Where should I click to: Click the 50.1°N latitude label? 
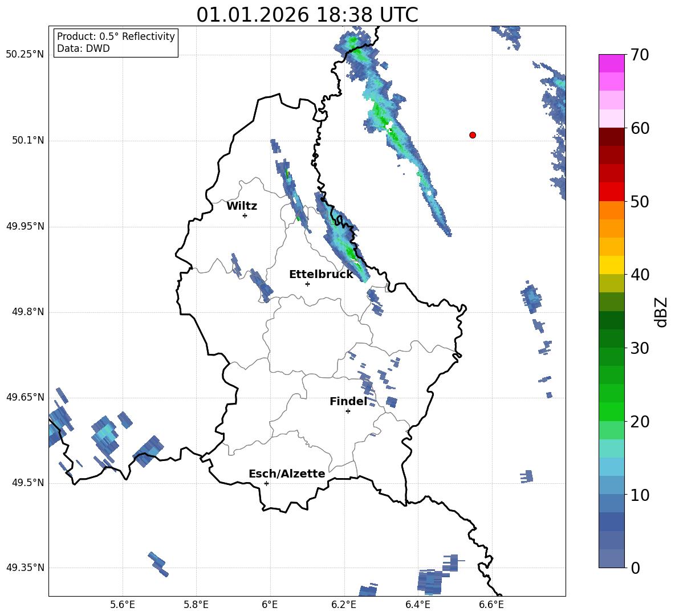[x=28, y=141]
